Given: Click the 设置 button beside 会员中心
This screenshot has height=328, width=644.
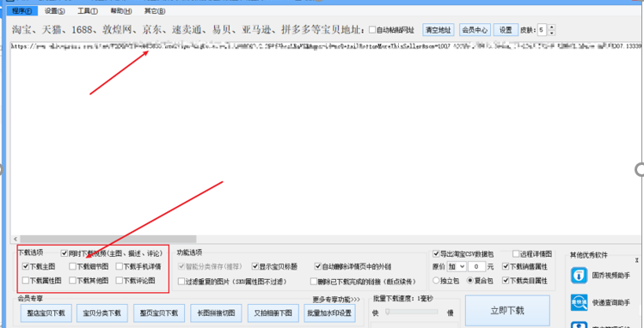Looking at the screenshot, I should coord(506,30).
